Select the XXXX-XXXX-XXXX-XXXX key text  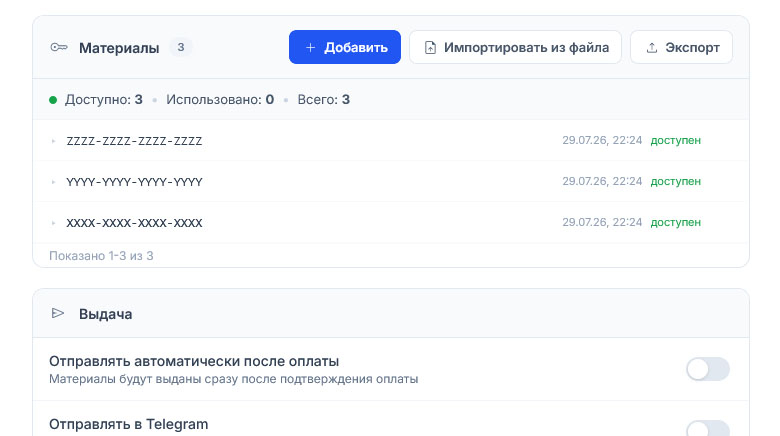point(134,223)
